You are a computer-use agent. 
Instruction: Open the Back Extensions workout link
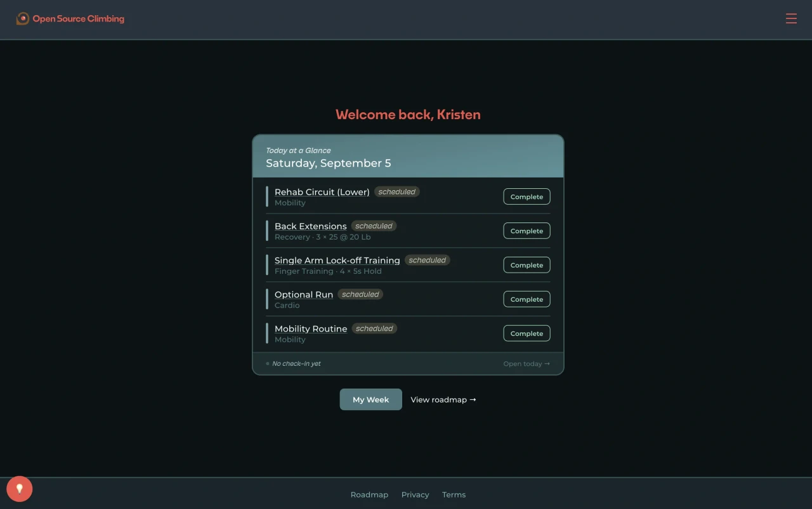point(310,226)
